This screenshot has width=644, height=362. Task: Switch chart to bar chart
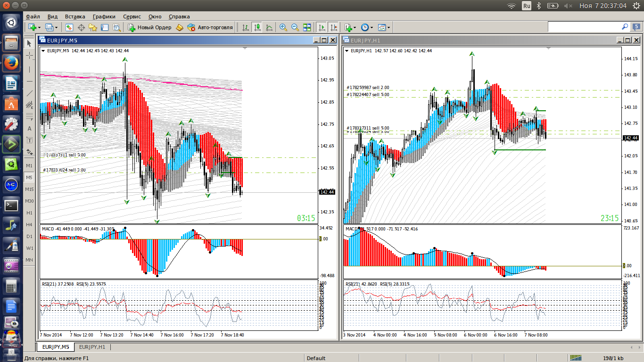pos(246,27)
